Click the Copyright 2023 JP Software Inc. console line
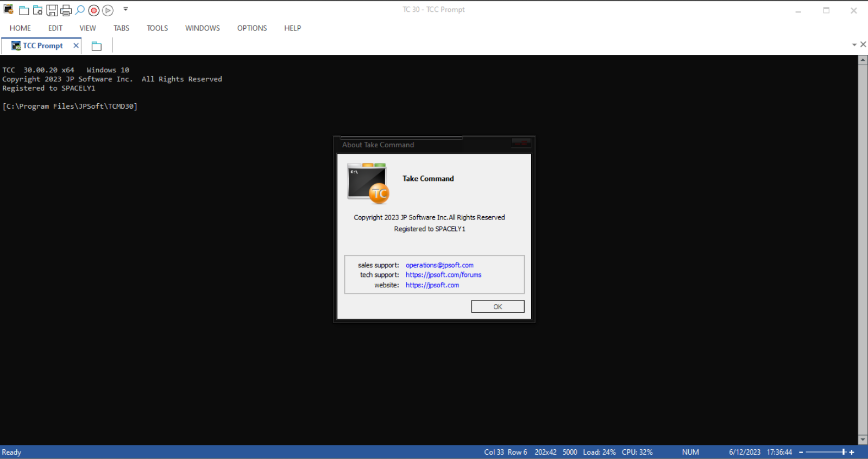The width and height of the screenshot is (868, 459). click(x=112, y=79)
